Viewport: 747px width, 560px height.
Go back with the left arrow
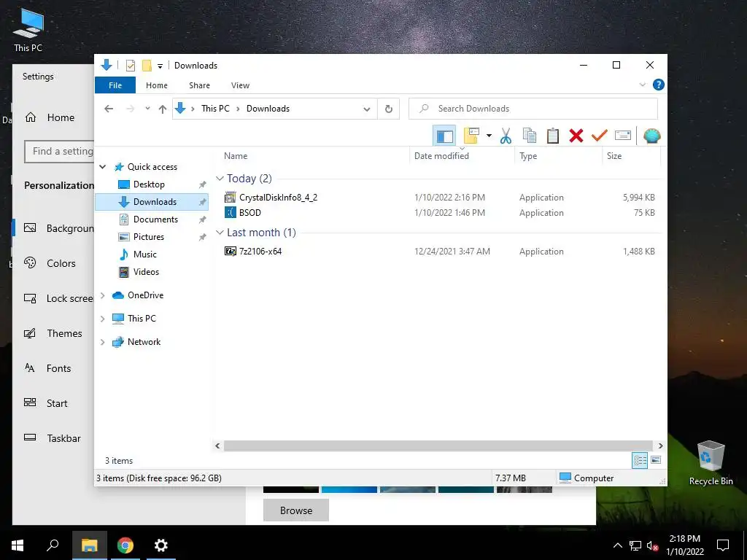[109, 109]
